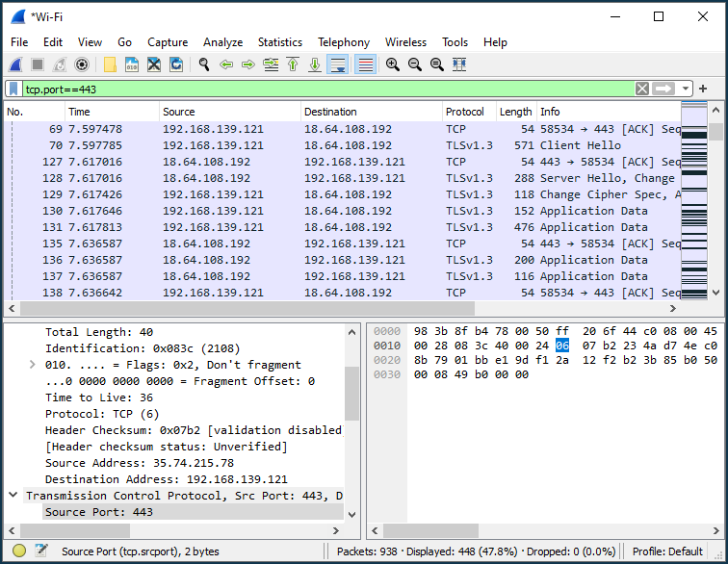Open the View menu
This screenshot has height=564, width=728.
click(90, 42)
